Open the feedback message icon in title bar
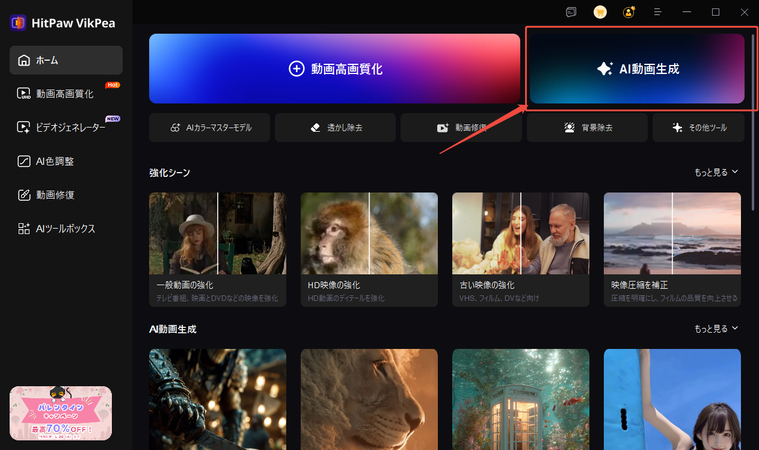 pos(571,12)
